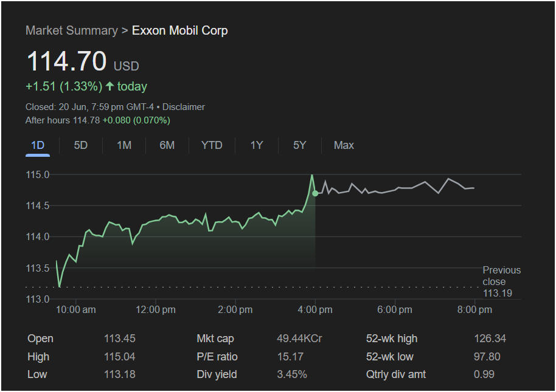Viewport: 556px width, 392px height.
Task: Click the 113.0 y-axis label
Action: pos(38,299)
